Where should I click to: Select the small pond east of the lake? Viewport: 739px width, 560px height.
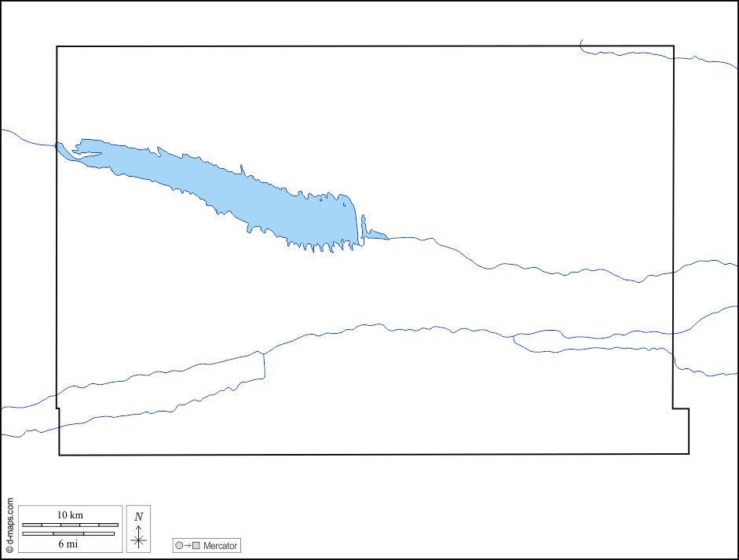click(x=374, y=234)
